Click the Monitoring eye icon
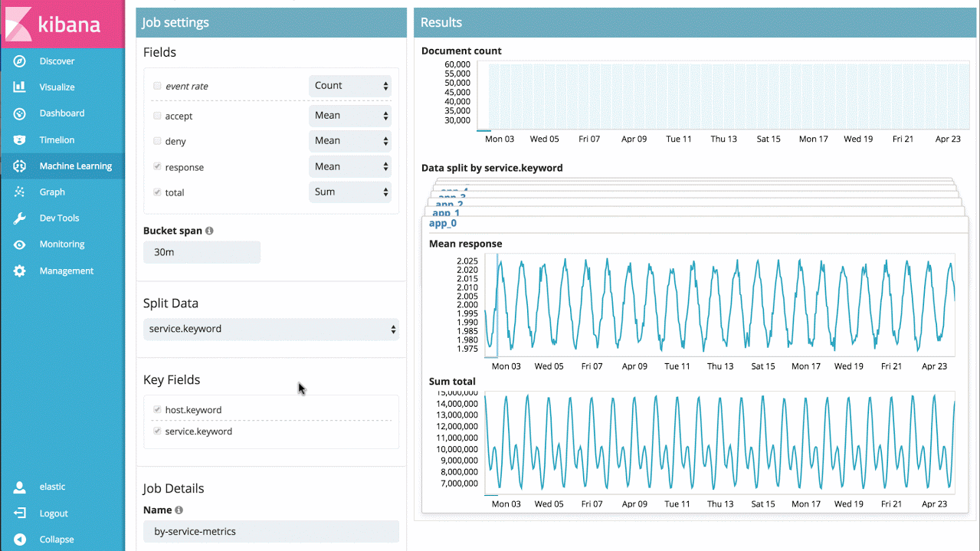980x551 pixels. click(x=20, y=244)
